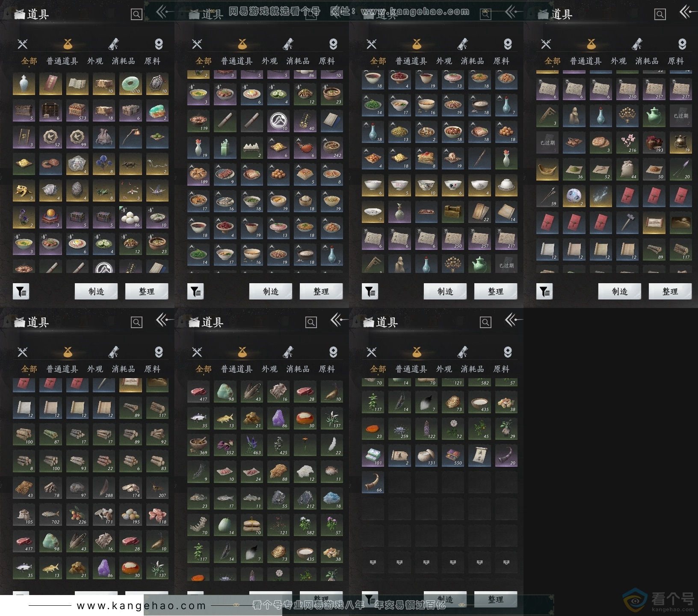Select the spiky bloom stack showing 259
698x616 pixels.
click(x=399, y=429)
